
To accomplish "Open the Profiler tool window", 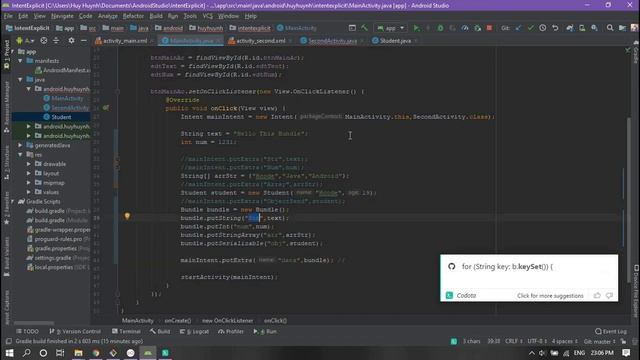I will click(x=231, y=331).
